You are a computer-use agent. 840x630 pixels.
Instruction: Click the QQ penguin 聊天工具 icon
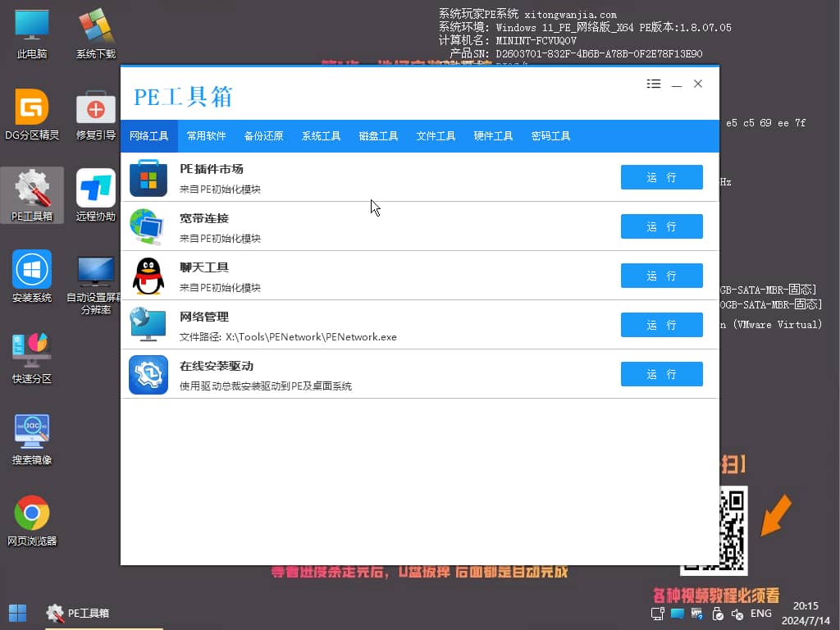(x=148, y=274)
